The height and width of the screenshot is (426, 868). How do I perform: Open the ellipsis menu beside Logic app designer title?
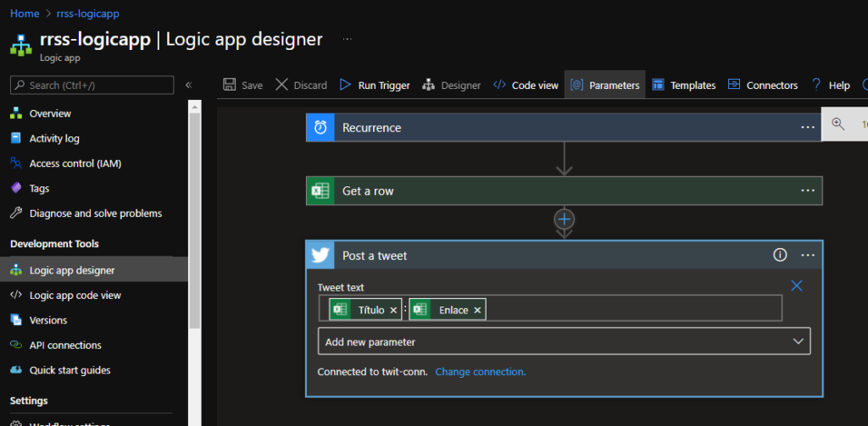click(347, 40)
